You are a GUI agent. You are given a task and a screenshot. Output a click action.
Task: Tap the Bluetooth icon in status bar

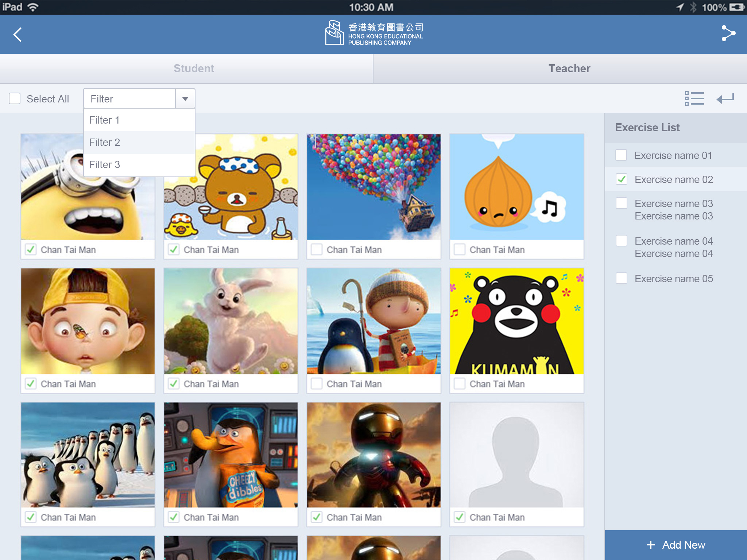[x=693, y=7]
